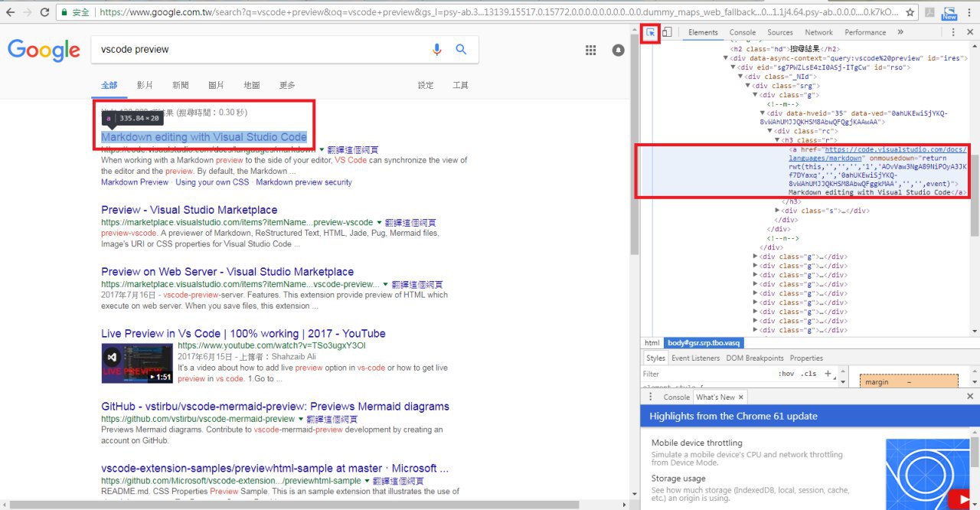This screenshot has height=510, width=980.
Task: Activate the inspect element picker
Action: pos(650,32)
